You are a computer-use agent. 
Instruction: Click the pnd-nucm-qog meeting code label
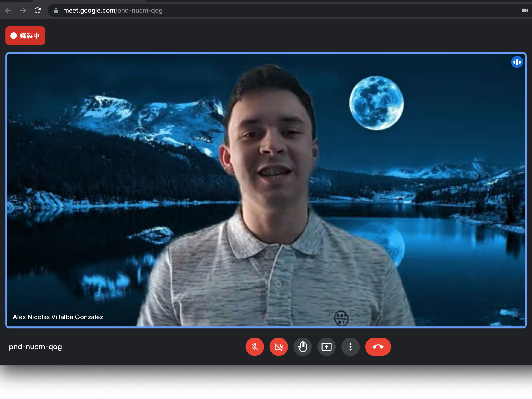pos(35,347)
